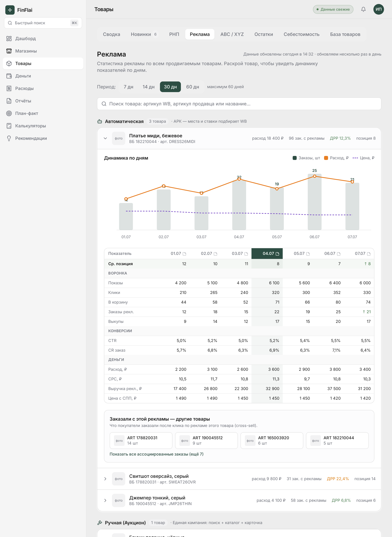Click the Деньги wallet icon

point(9,76)
